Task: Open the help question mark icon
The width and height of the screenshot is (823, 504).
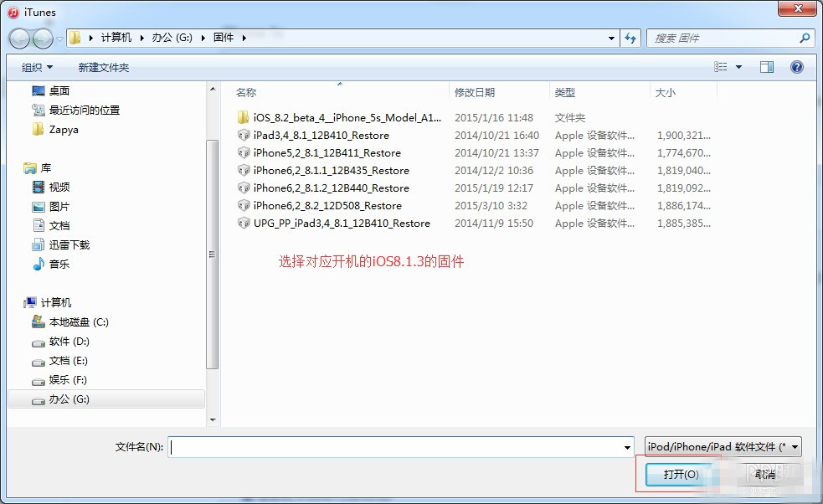Action: point(796,66)
